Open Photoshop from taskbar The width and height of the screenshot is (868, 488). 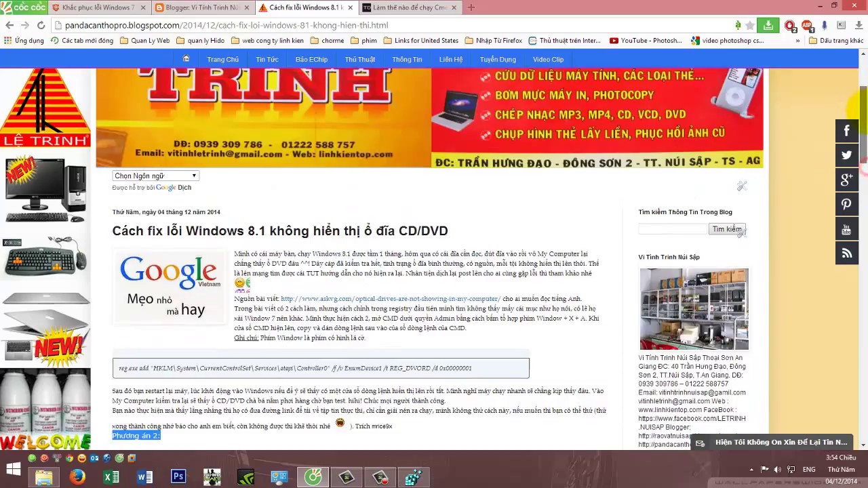pyautogui.click(x=178, y=476)
